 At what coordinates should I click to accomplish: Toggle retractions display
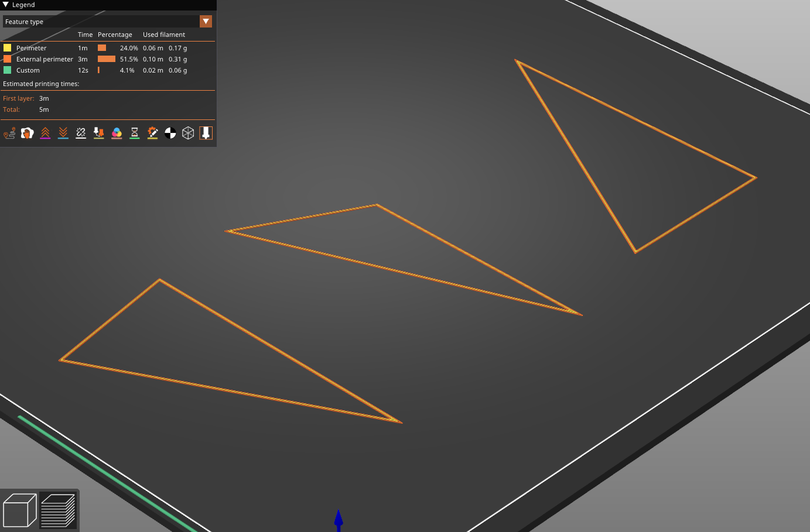pyautogui.click(x=45, y=133)
